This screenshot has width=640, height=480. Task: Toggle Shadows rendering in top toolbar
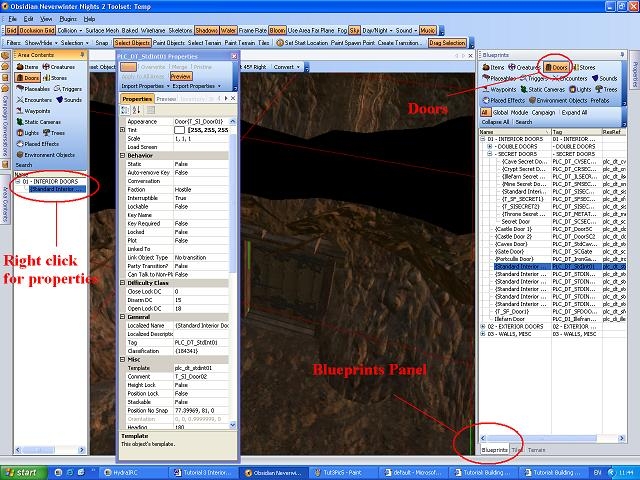(x=206, y=31)
